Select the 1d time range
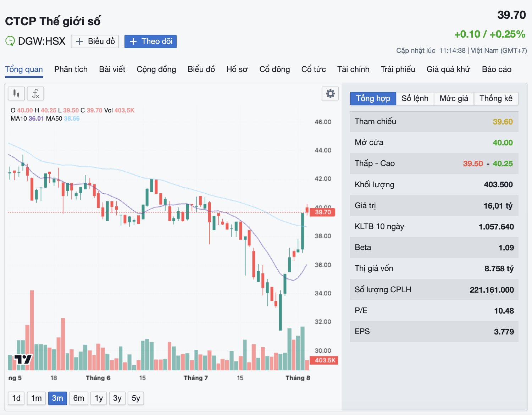532x415 pixels. click(16, 398)
